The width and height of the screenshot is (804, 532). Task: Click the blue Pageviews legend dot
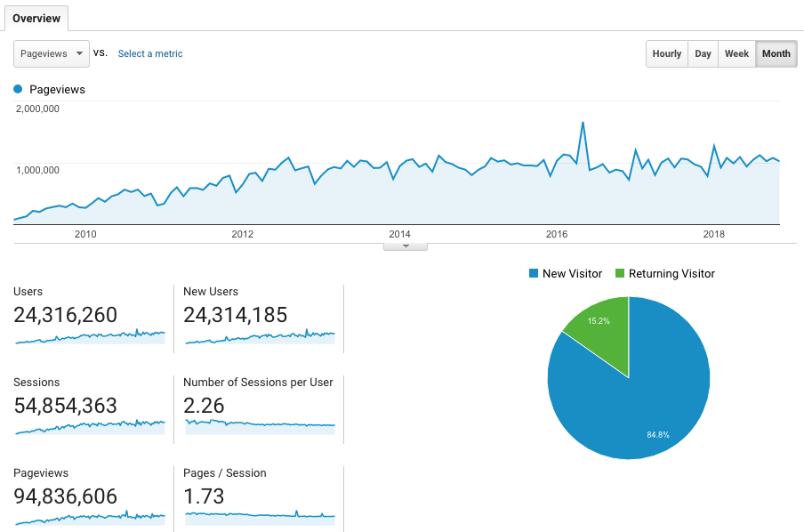click(18, 90)
